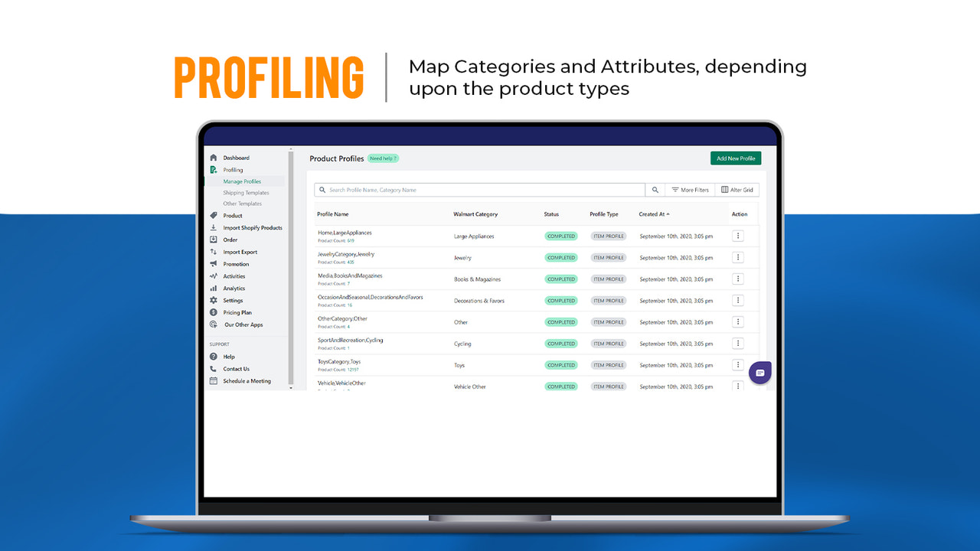The height and width of the screenshot is (551, 980).
Task: Open Settings with the gear icon
Action: [x=214, y=300]
